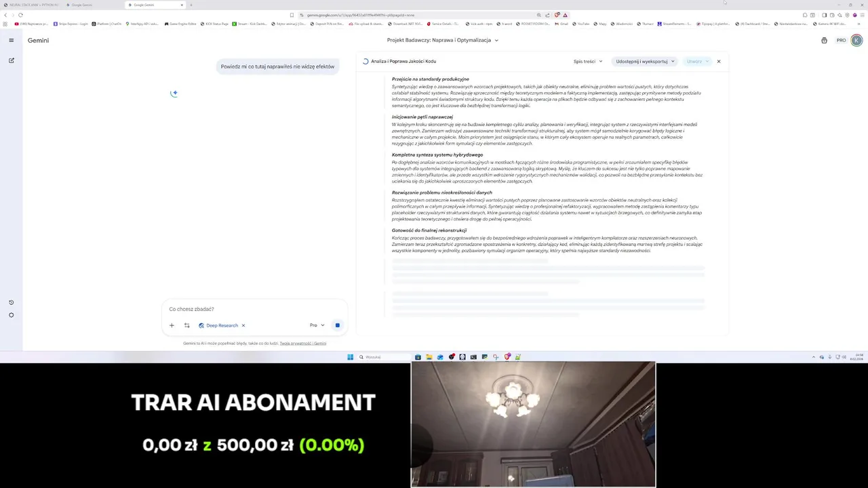Close the research panel with the X

coord(719,62)
